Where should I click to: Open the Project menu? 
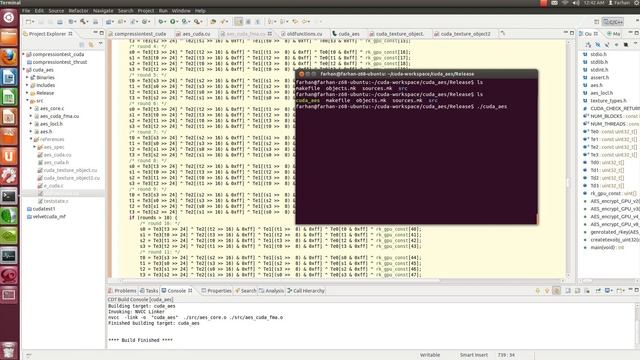pos(146,11)
